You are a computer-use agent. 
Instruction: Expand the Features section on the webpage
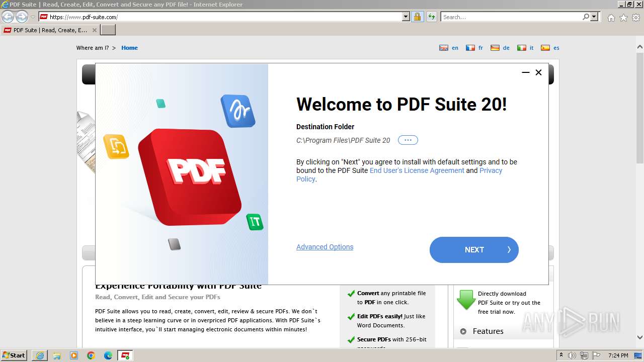(x=488, y=331)
